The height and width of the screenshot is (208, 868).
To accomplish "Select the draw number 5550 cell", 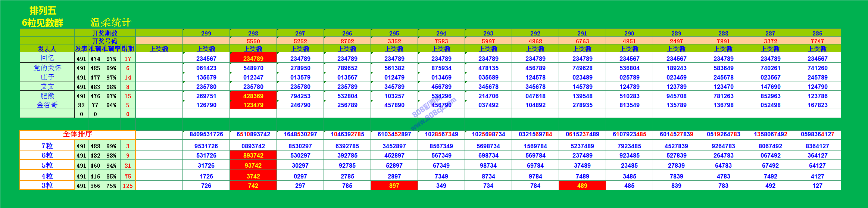I will 253,41.
